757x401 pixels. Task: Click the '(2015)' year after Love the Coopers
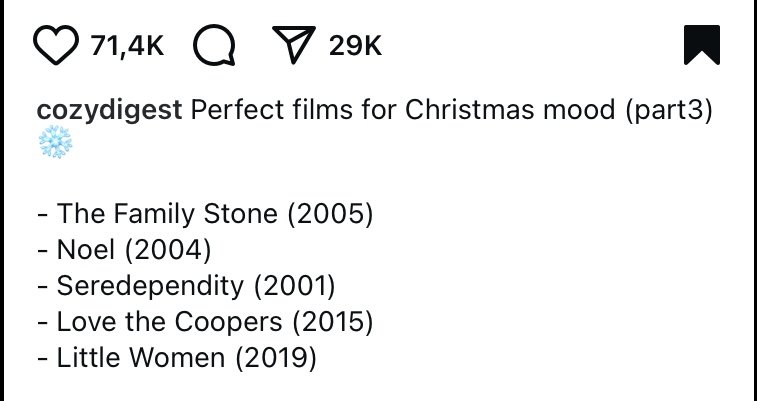[x=333, y=322]
